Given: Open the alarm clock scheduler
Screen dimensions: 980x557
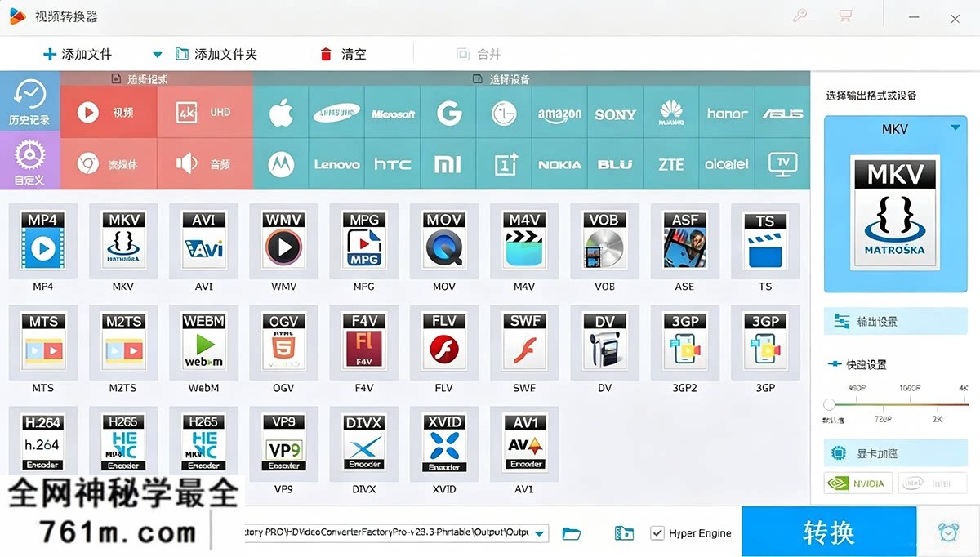Looking at the screenshot, I should [948, 532].
